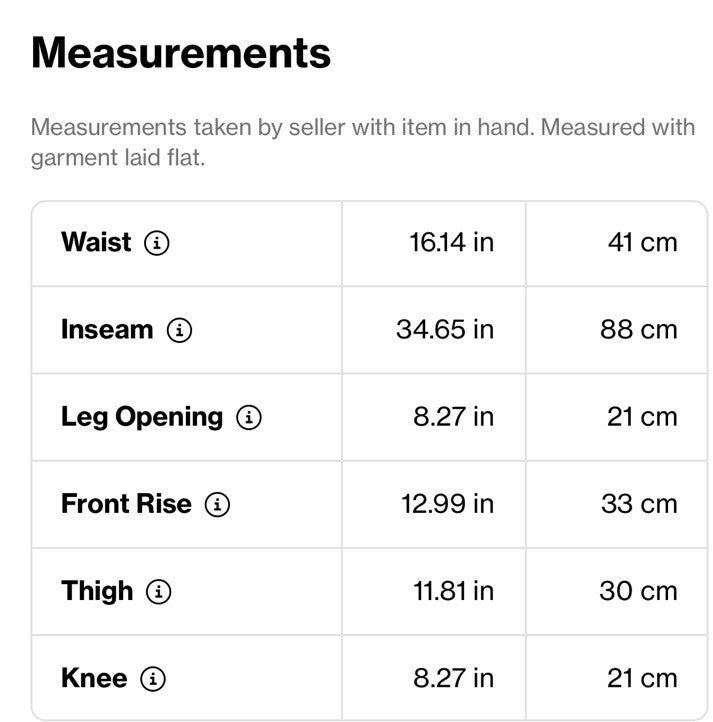
Task: Select the 88 cm inseam value
Action: 638,330
